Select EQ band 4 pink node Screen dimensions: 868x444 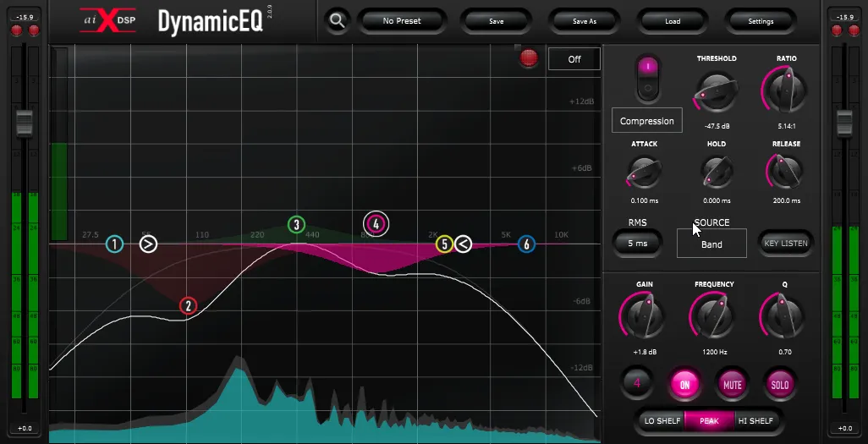376,224
